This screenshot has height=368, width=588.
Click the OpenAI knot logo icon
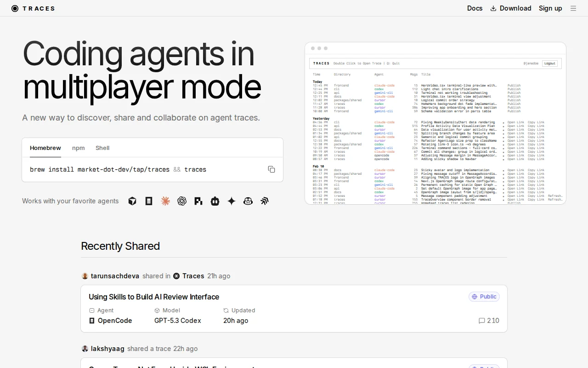(x=182, y=201)
